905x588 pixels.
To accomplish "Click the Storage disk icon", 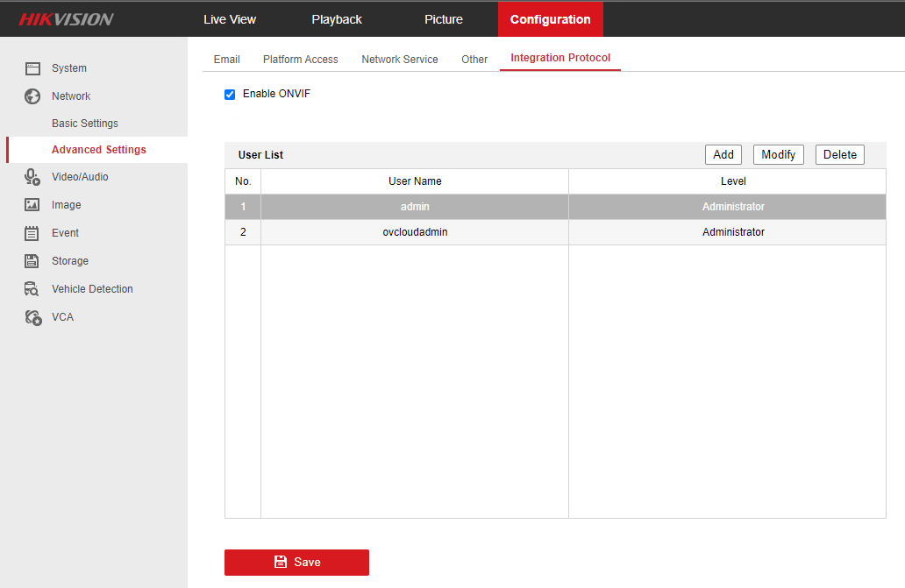I will pyautogui.click(x=32, y=261).
